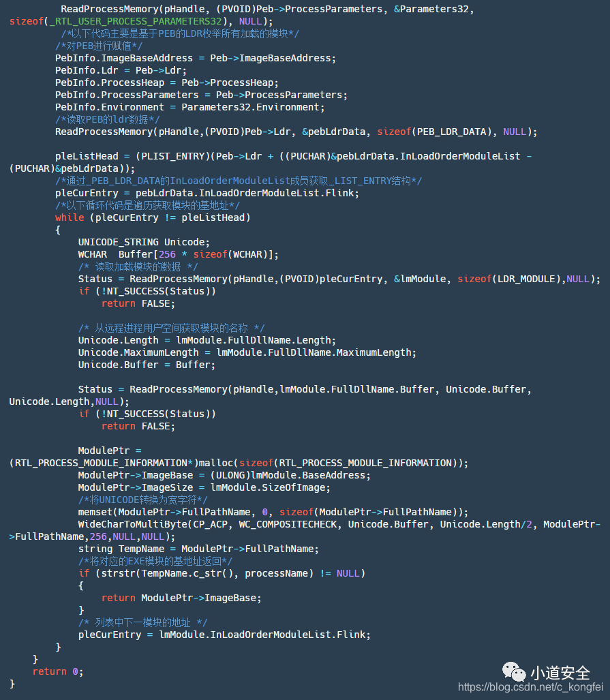Click the malloc(sizeof(RTL_PROCESS_MODULE_INFORMATION)) line
Image resolution: width=610 pixels, height=700 pixels.
coord(239,463)
